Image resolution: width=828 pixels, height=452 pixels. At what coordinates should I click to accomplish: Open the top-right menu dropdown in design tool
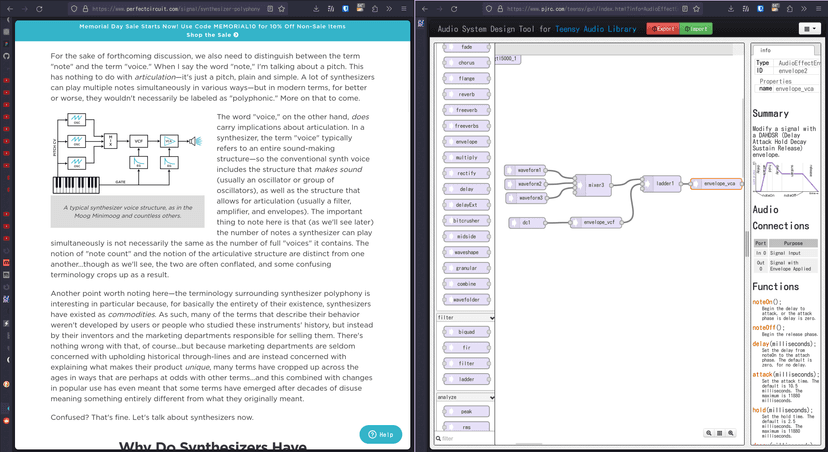pyautogui.click(x=809, y=29)
